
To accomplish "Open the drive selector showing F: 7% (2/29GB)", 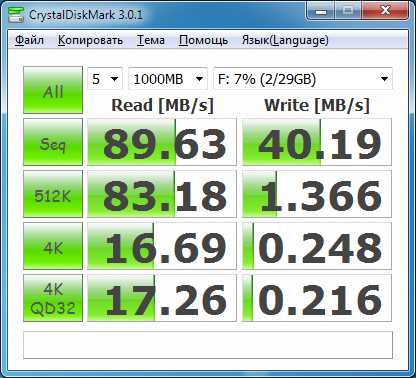I will (x=303, y=79).
